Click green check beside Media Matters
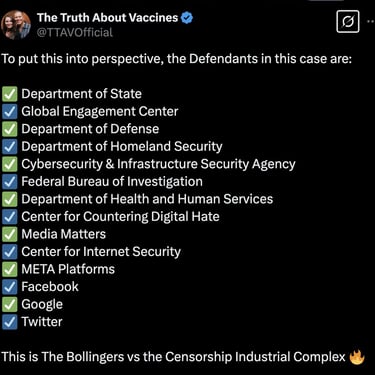 pos(10,234)
